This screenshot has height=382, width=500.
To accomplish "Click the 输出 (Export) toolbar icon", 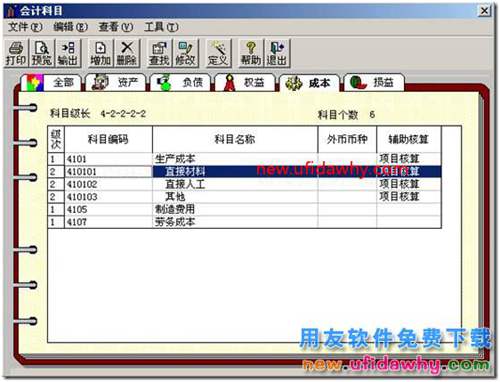I will [x=68, y=53].
